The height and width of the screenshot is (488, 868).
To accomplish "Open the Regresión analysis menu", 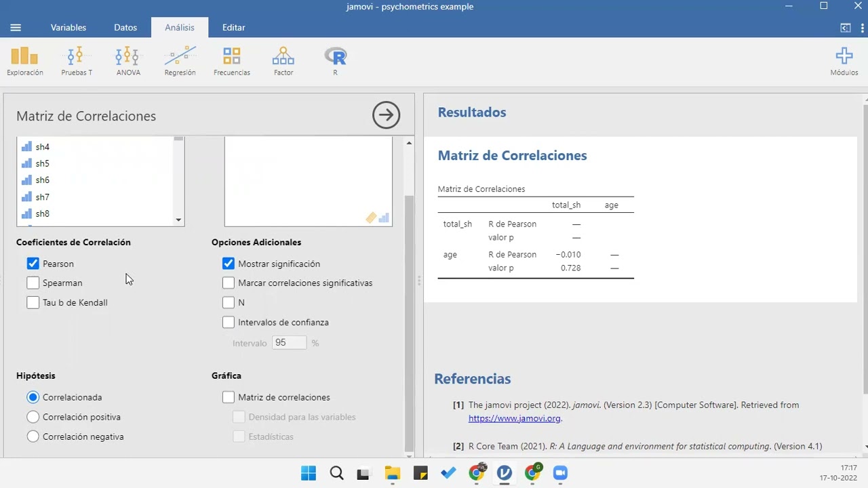I will [180, 61].
